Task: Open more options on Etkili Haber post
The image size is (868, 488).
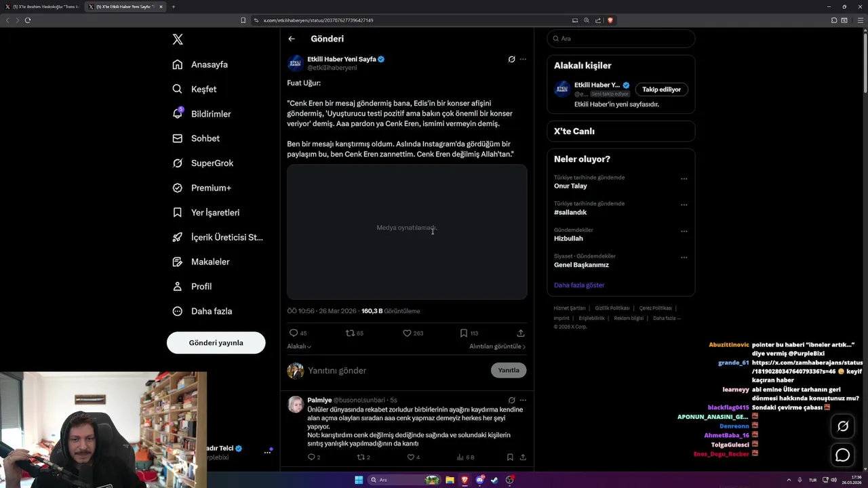Action: click(523, 59)
